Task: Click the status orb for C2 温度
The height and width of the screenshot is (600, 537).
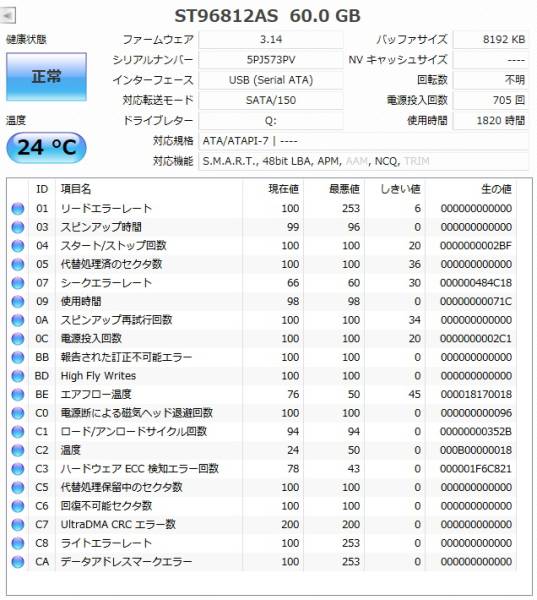Action: coord(18,450)
